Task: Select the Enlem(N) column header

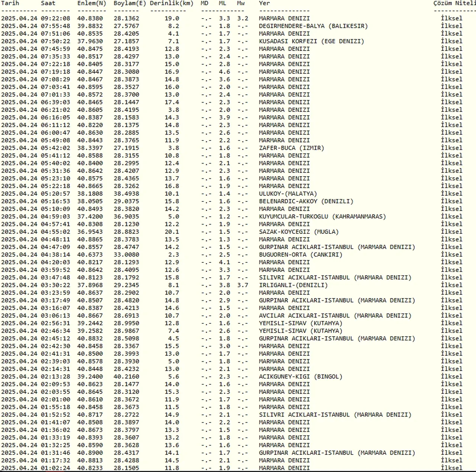Action: (x=91, y=3)
